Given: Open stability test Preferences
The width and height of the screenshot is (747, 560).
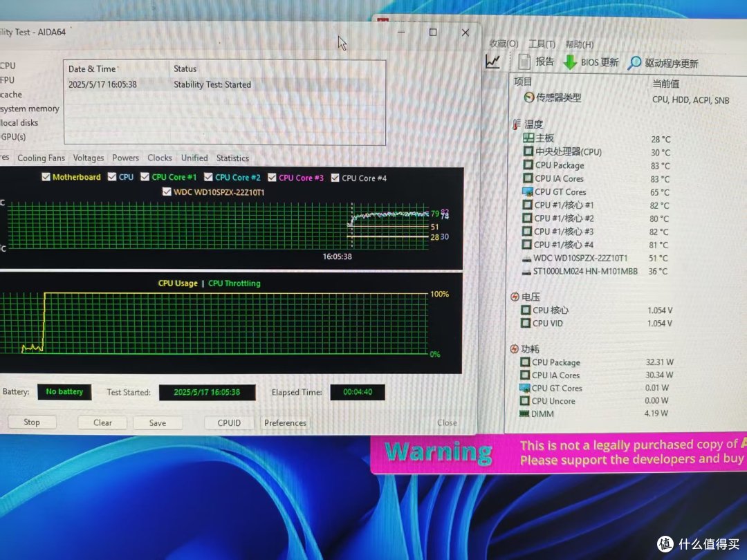Looking at the screenshot, I should click(x=285, y=423).
